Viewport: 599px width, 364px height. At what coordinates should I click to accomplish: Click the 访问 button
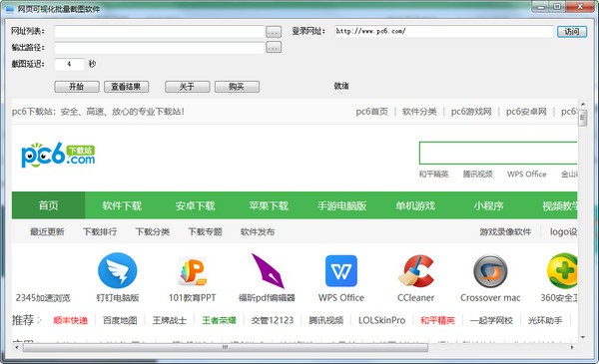point(572,31)
